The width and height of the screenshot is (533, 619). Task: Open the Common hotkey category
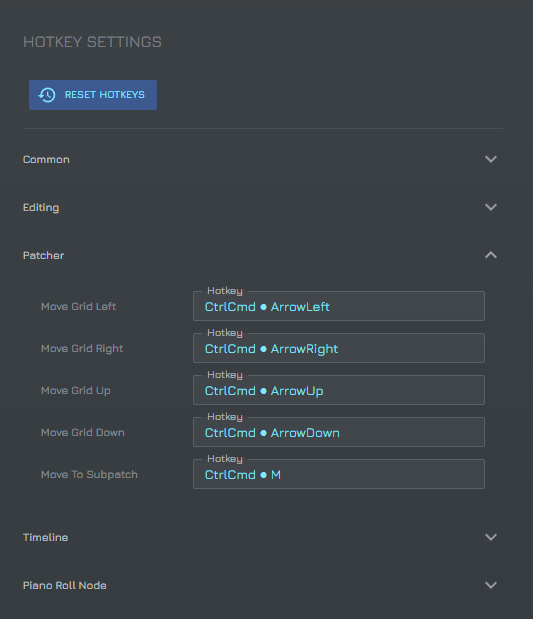[263, 159]
